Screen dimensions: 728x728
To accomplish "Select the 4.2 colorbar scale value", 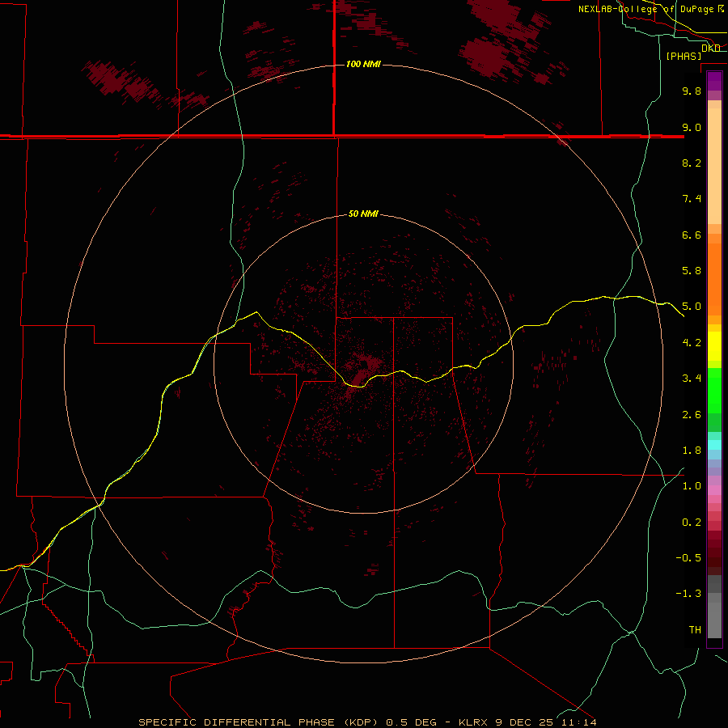I will click(x=692, y=343).
